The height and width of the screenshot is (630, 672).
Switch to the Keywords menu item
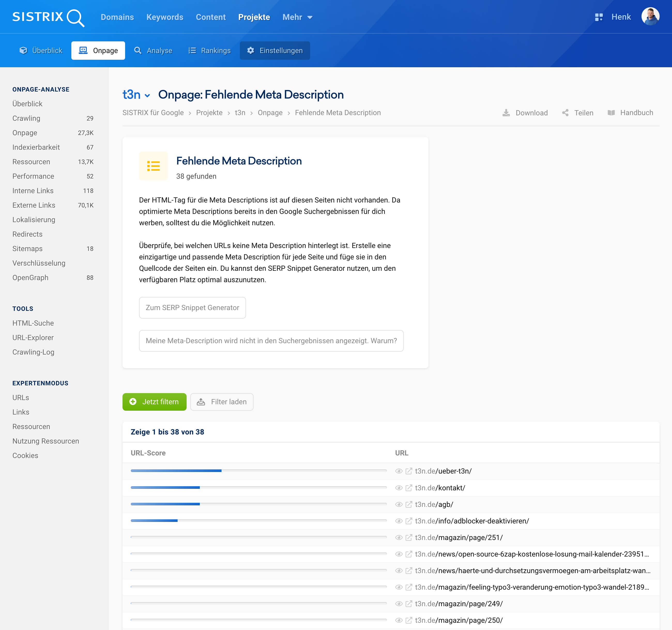click(165, 17)
